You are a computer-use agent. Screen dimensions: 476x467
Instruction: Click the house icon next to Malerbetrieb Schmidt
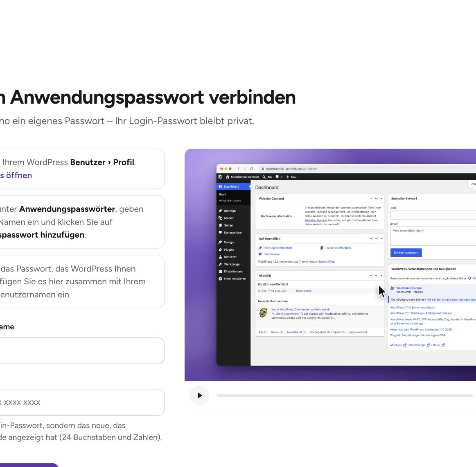pos(228,177)
